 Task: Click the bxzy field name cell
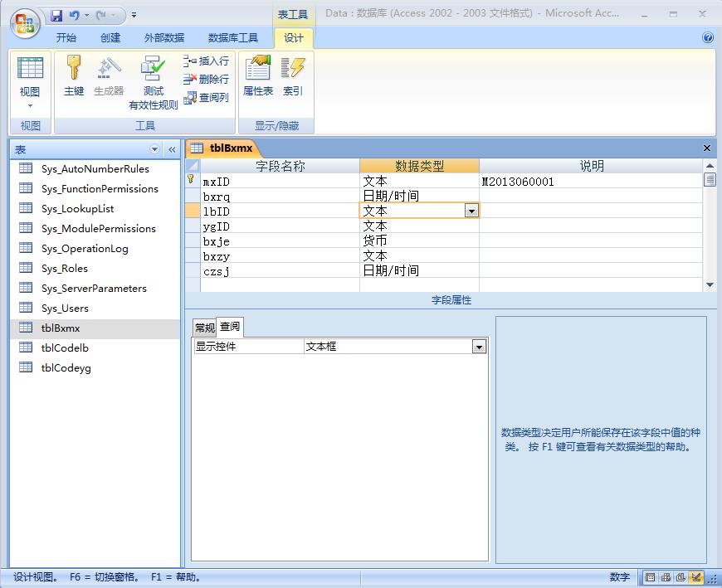click(x=280, y=255)
